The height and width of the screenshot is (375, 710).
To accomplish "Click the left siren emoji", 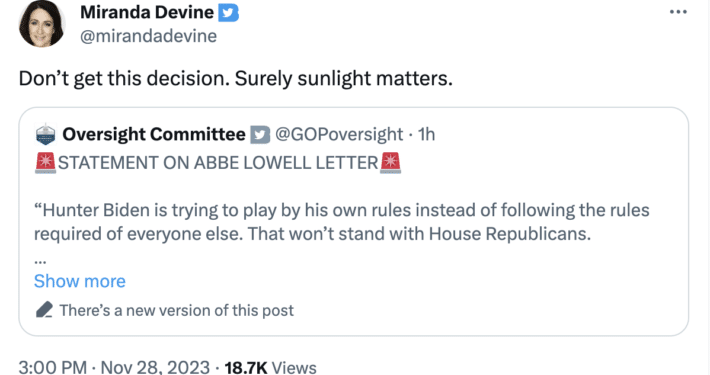I will click(x=45, y=163).
